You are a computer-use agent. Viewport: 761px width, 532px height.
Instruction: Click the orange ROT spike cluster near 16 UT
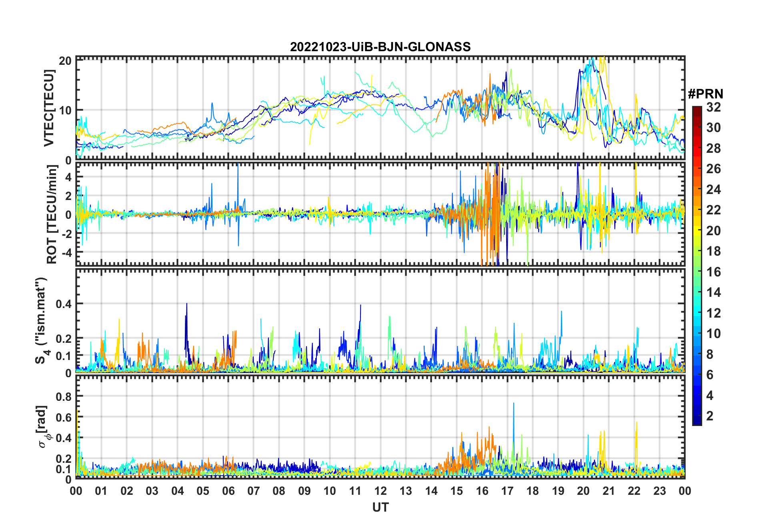[x=491, y=214]
